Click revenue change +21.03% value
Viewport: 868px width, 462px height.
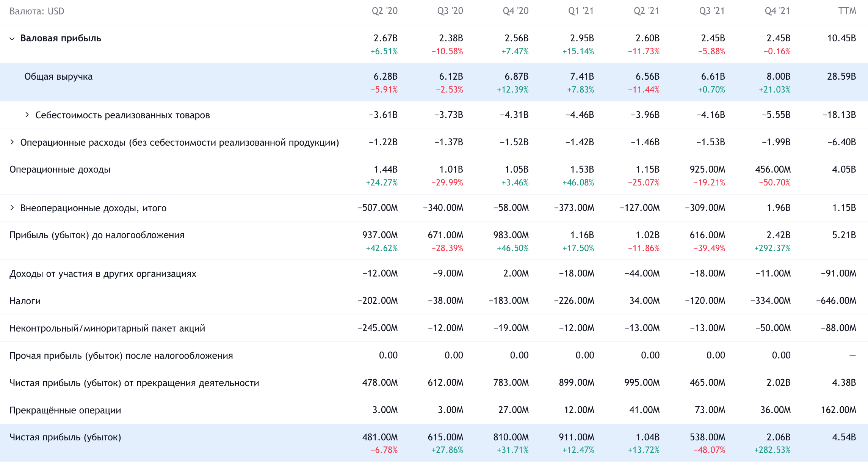pos(775,90)
